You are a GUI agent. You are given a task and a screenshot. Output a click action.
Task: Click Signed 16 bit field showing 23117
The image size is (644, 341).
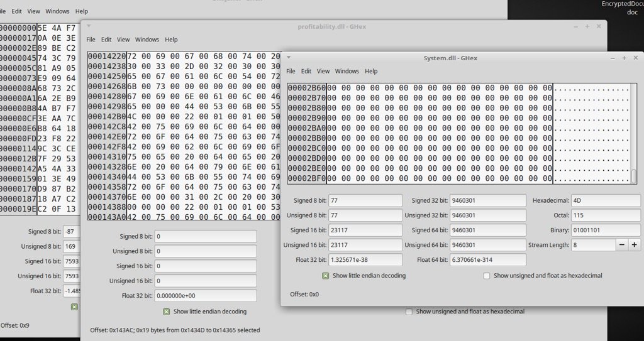click(365, 230)
